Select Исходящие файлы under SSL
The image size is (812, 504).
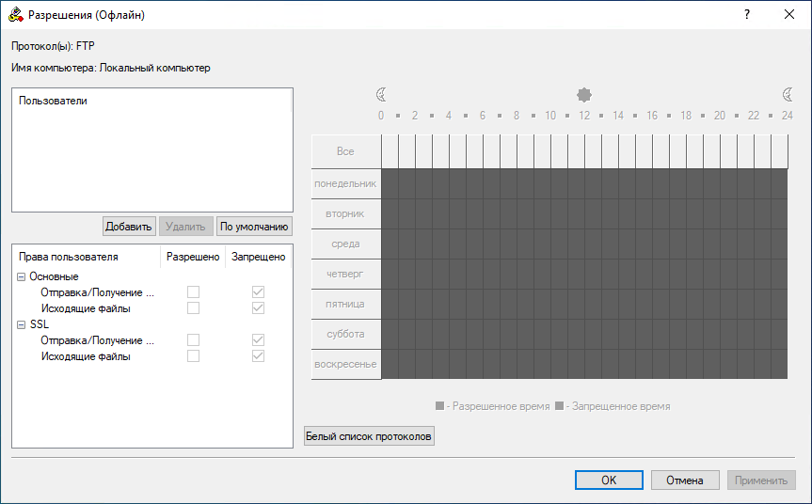(x=86, y=356)
